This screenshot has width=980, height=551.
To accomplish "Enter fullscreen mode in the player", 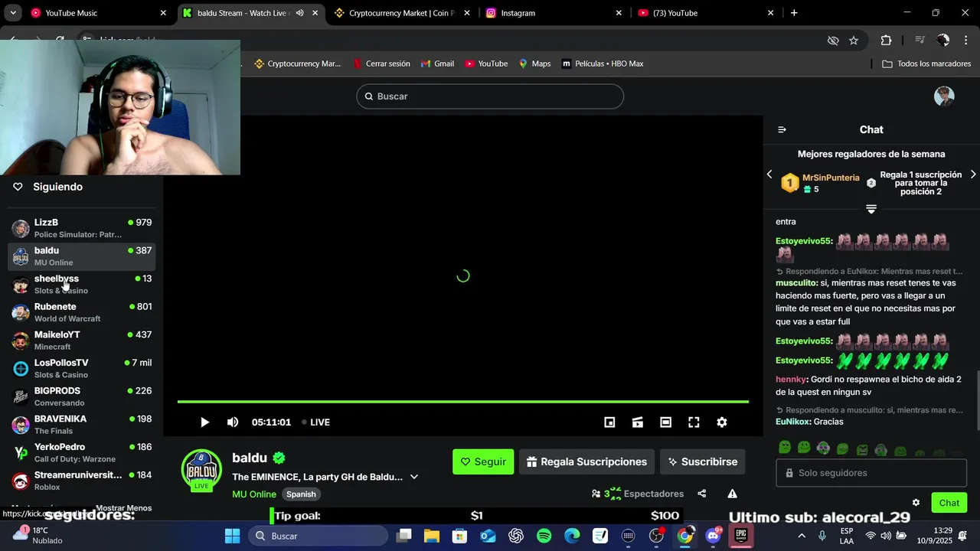I will (694, 422).
